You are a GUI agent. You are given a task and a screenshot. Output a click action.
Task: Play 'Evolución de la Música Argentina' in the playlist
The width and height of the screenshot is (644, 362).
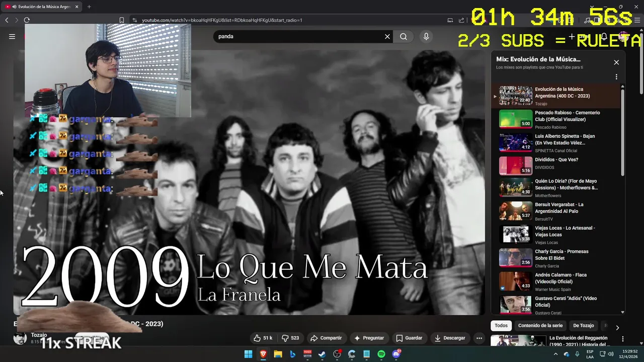556,96
